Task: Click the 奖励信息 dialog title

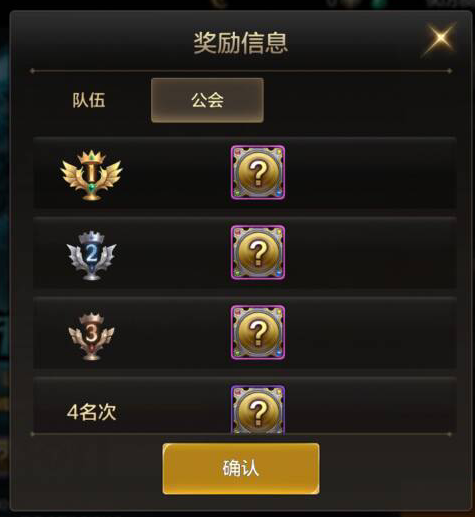Action: click(x=241, y=43)
